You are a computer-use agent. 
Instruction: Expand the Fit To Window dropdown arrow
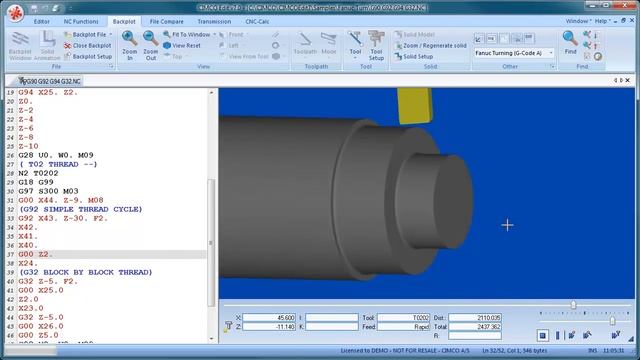[x=214, y=35]
